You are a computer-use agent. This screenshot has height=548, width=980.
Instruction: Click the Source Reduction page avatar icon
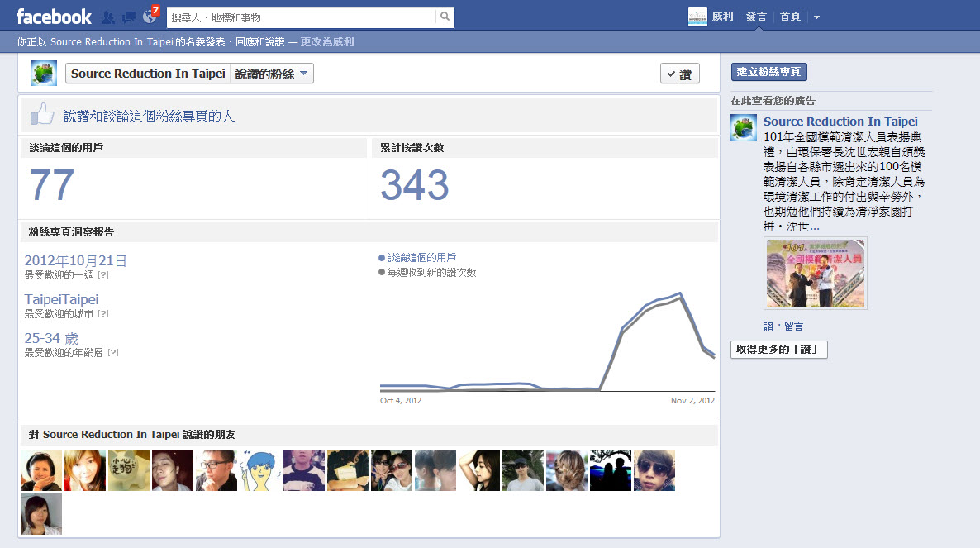(x=43, y=73)
